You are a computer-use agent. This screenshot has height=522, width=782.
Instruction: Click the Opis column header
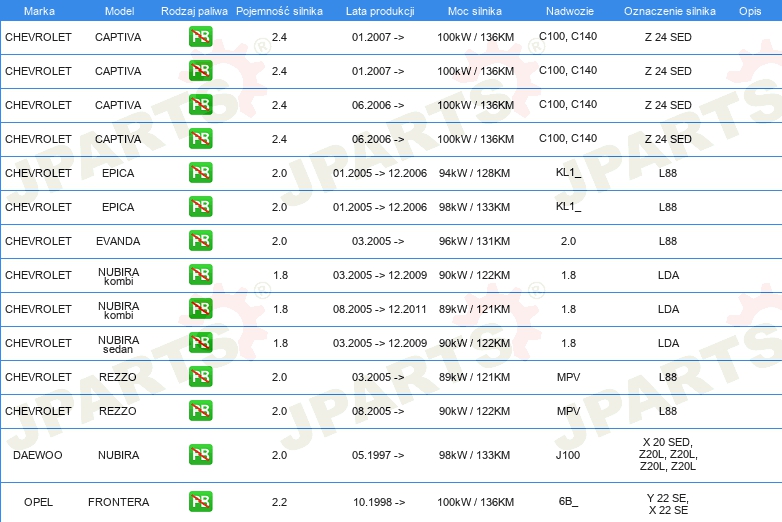[750, 11]
